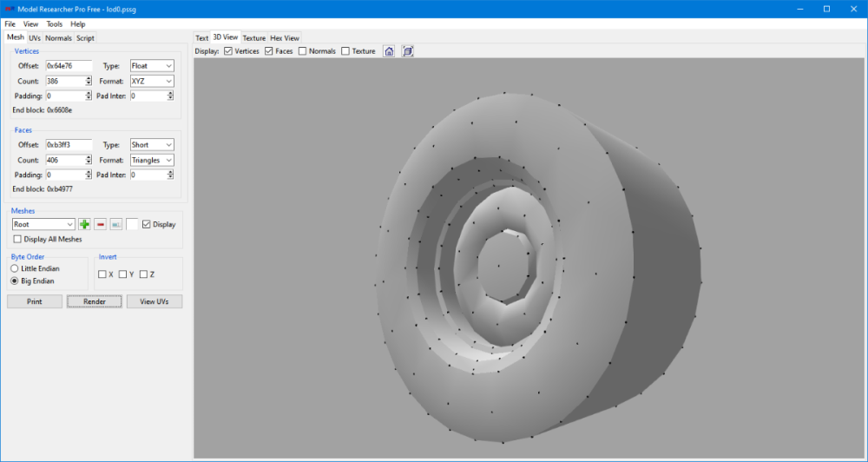Screen dimensions: 868x462
Task: Open the Vertices Type Float dropdown
Action: point(152,66)
